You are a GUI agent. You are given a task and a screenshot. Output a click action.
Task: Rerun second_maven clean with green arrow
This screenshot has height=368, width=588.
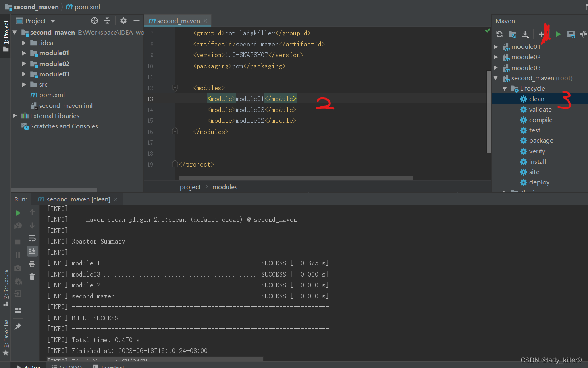[x=18, y=213]
